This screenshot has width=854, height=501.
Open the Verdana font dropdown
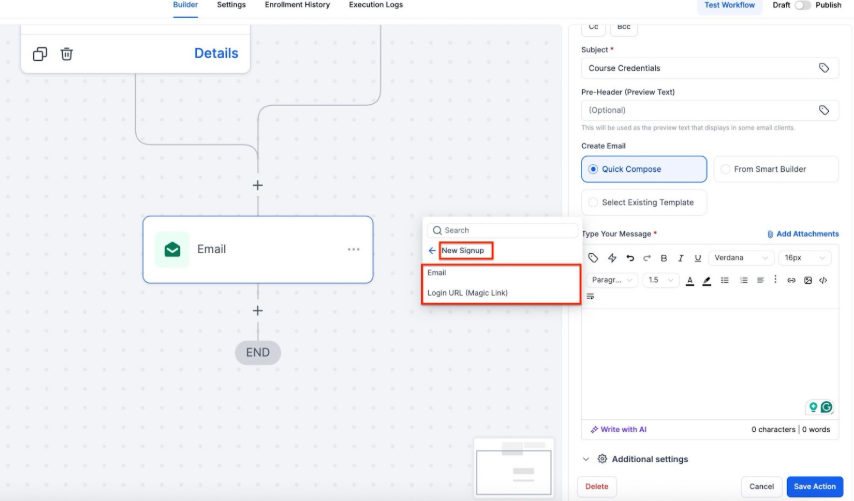[x=742, y=258]
